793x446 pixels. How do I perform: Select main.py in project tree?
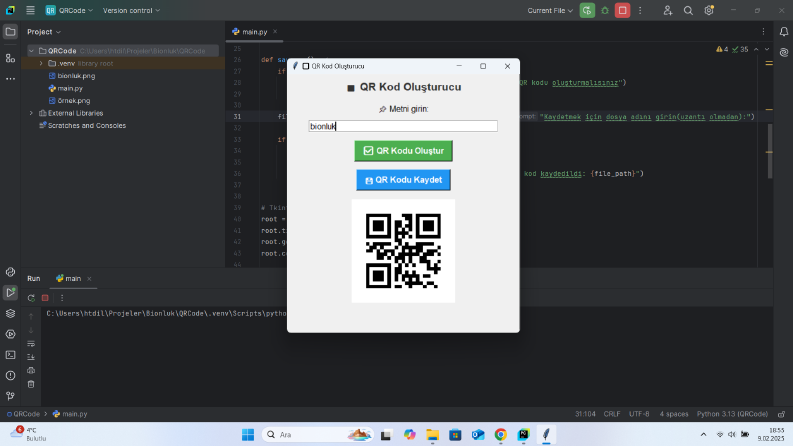point(66,88)
